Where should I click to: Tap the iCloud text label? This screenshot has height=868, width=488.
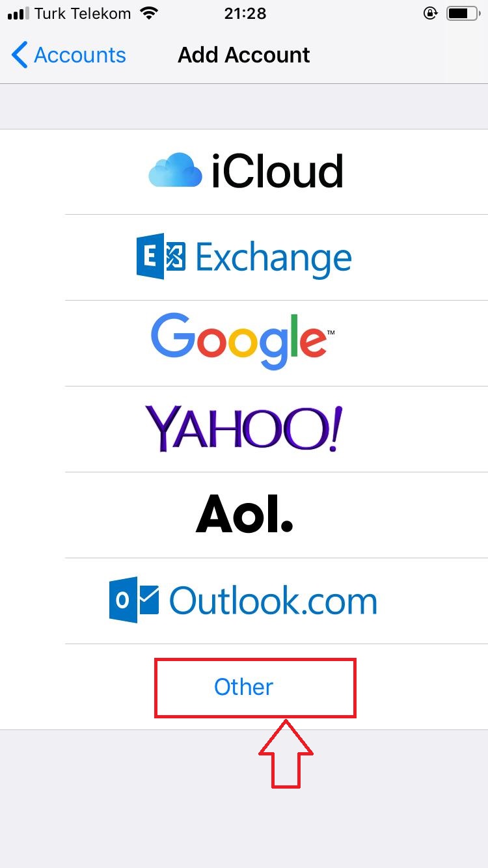tap(277, 172)
